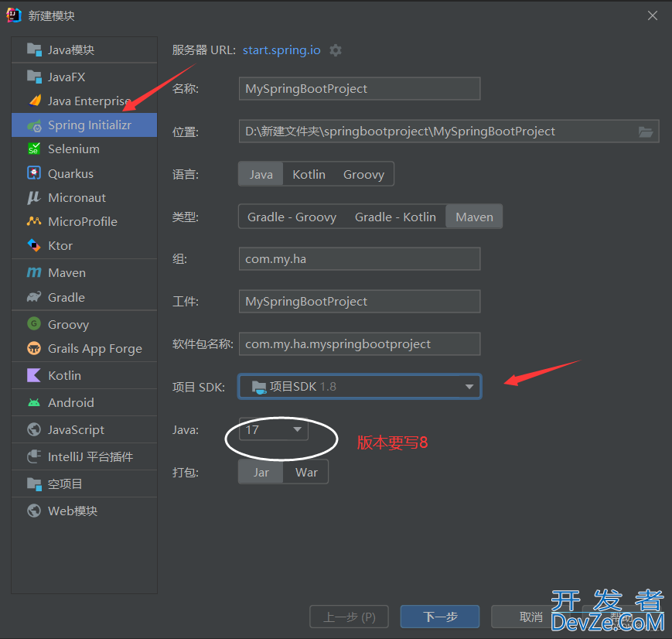Viewport: 672px width, 639px height.
Task: Click the Java module folder icon
Action: [34, 50]
